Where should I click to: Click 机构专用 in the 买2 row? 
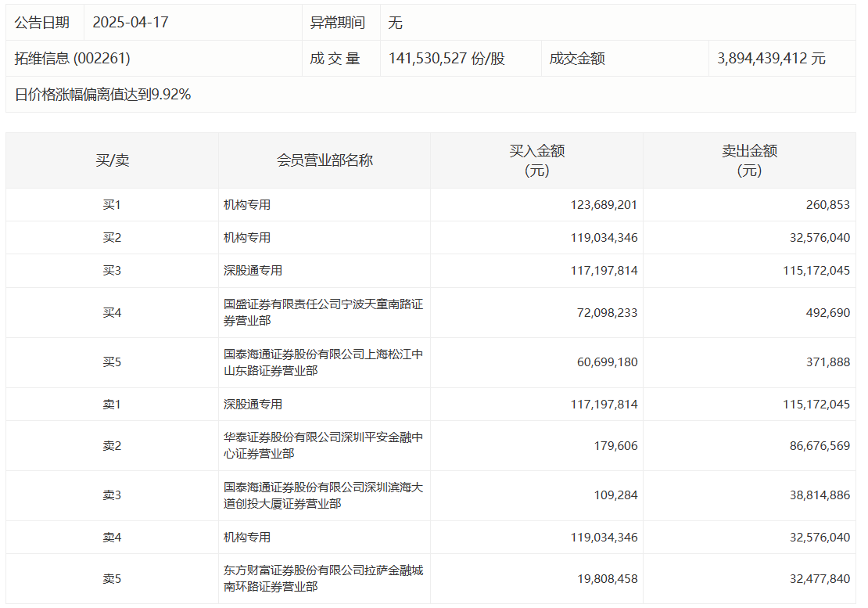coord(247,238)
